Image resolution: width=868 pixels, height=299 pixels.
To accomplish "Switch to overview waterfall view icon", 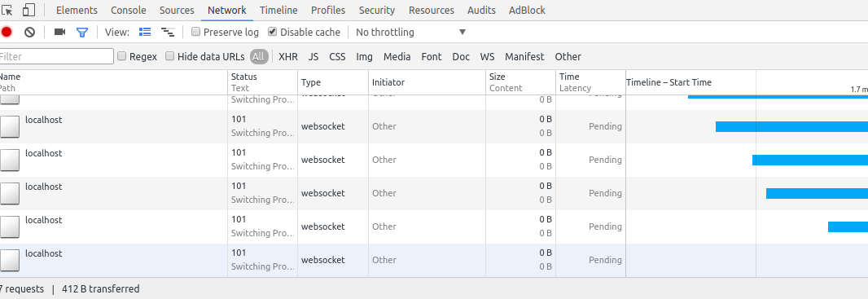I will point(168,32).
